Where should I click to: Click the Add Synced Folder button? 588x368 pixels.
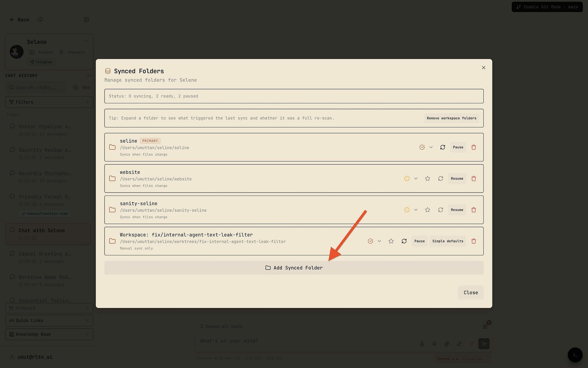[294, 268]
